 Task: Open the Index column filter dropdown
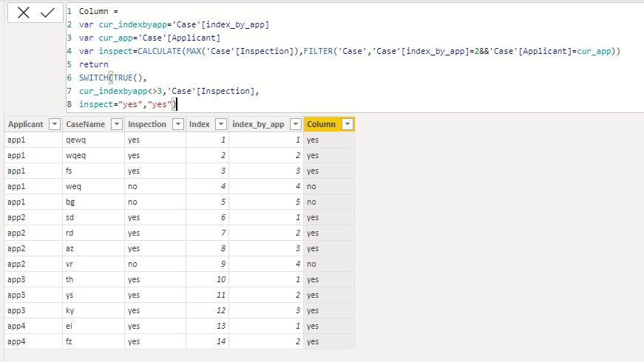coord(221,124)
